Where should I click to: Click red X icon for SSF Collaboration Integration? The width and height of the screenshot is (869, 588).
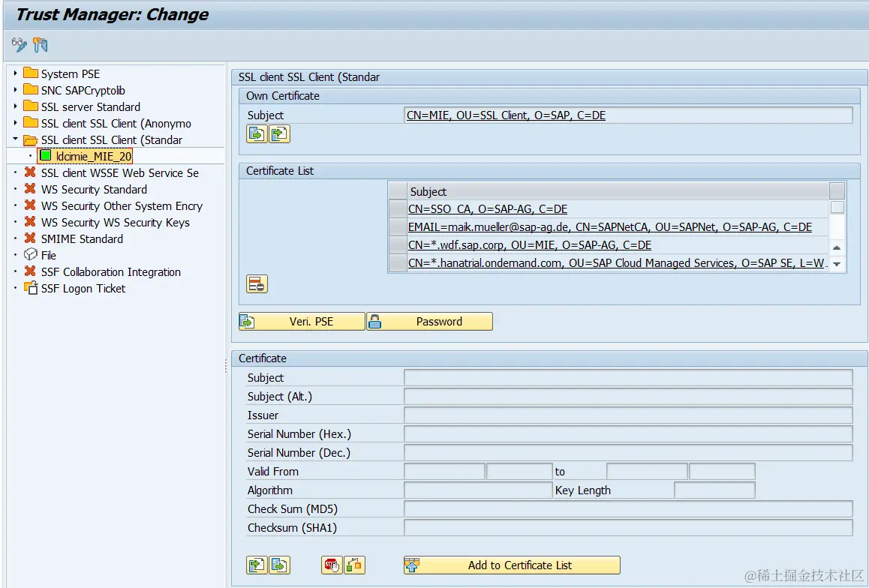coord(31,271)
